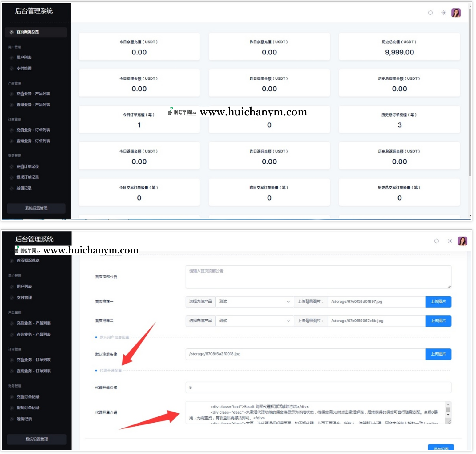This screenshot has width=476, height=454.
Task: Toggle light/dark theme sun icon on dashboard view
Action: click(x=443, y=13)
